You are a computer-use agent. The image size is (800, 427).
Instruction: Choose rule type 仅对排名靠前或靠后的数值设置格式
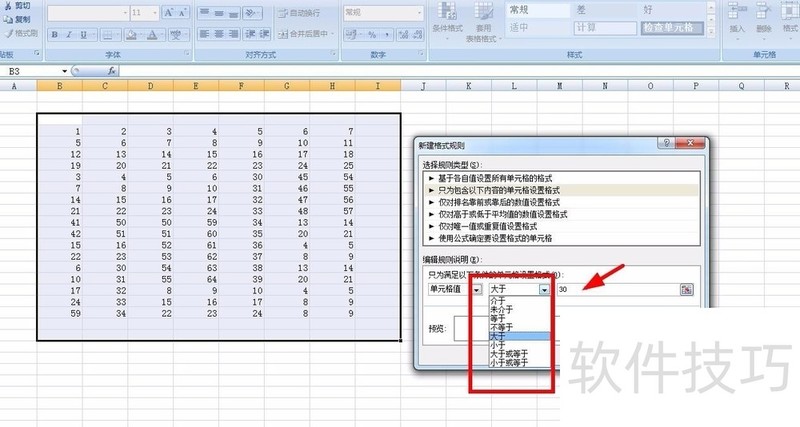pyautogui.click(x=561, y=202)
